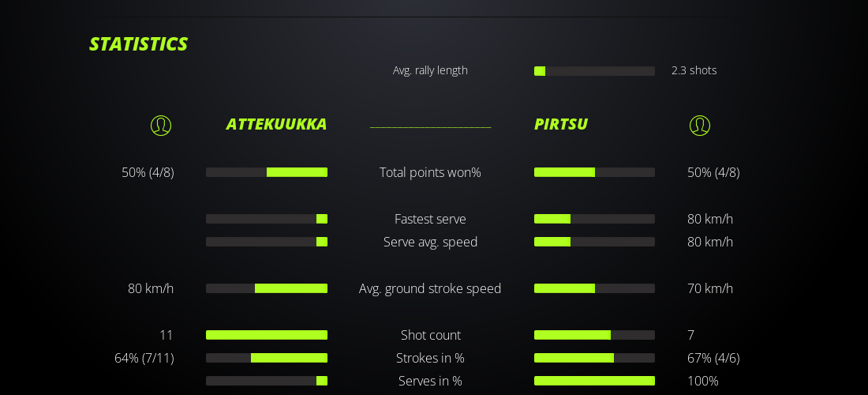Click the Attekuukka player avatar icon
Viewport: 868px width, 395px height.
(161, 126)
